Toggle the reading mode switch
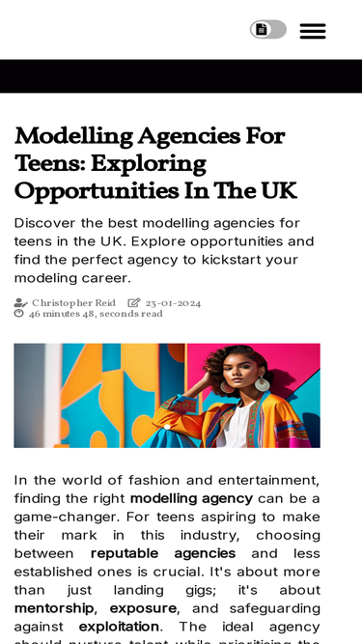The image size is (362, 644). coord(268,30)
